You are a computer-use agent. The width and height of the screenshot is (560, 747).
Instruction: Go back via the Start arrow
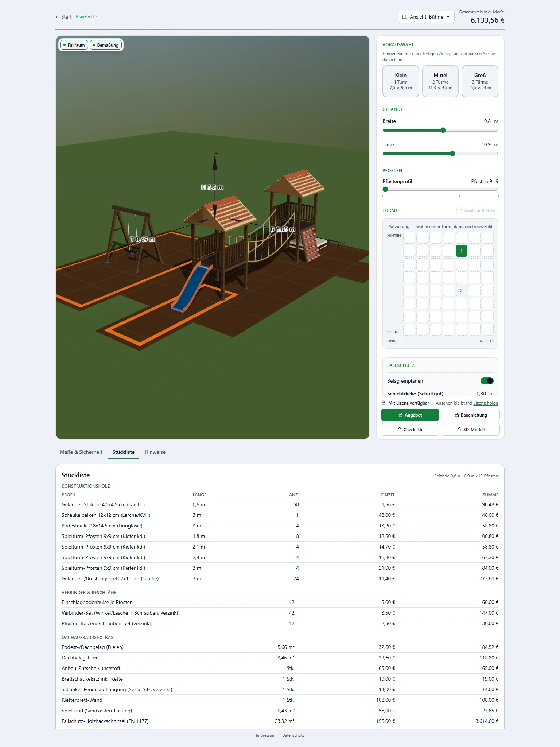click(x=63, y=17)
